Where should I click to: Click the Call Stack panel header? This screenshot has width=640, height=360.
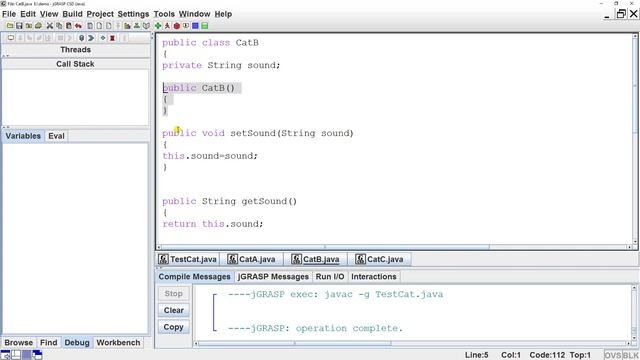coord(76,64)
